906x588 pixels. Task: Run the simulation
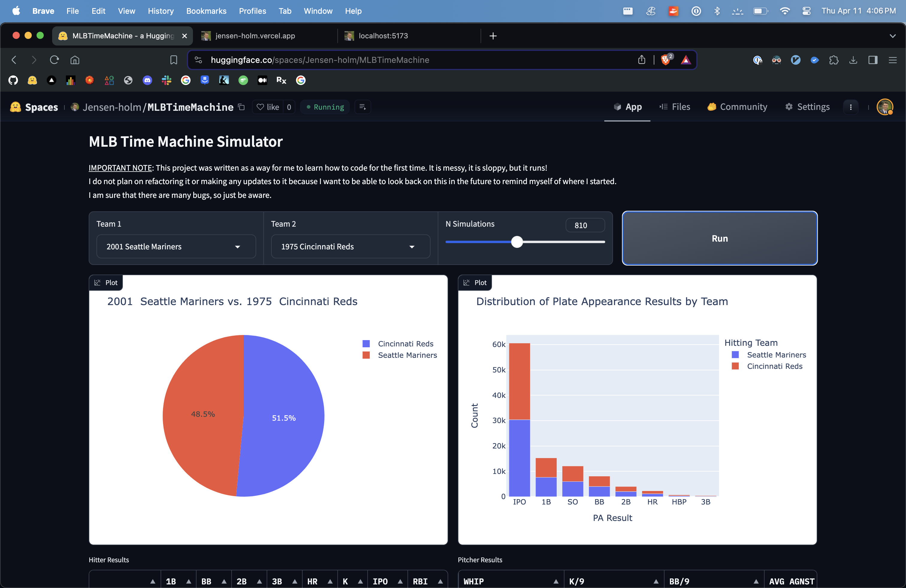pos(719,238)
